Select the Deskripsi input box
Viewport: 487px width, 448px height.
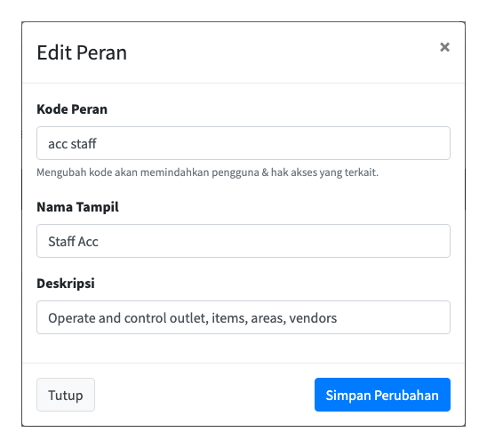click(x=244, y=317)
